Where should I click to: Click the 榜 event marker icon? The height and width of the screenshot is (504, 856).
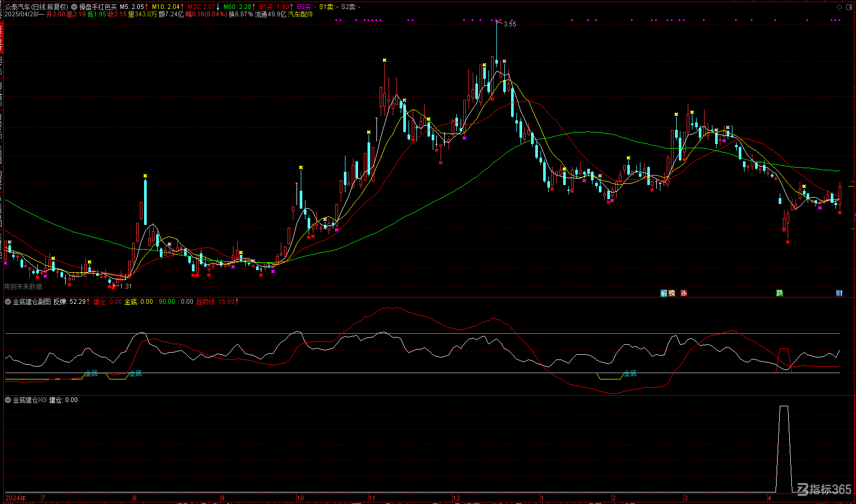point(671,293)
